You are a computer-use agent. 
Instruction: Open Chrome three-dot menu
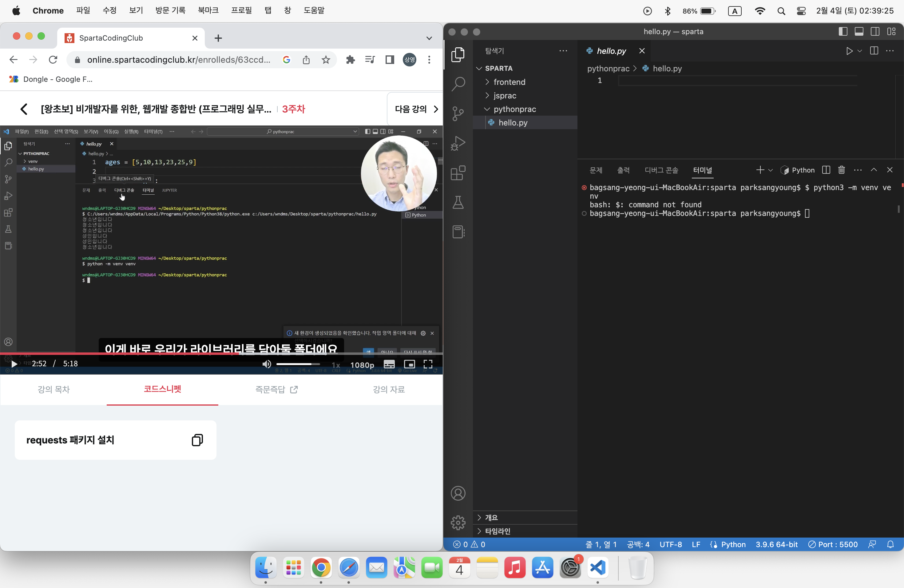point(429,60)
